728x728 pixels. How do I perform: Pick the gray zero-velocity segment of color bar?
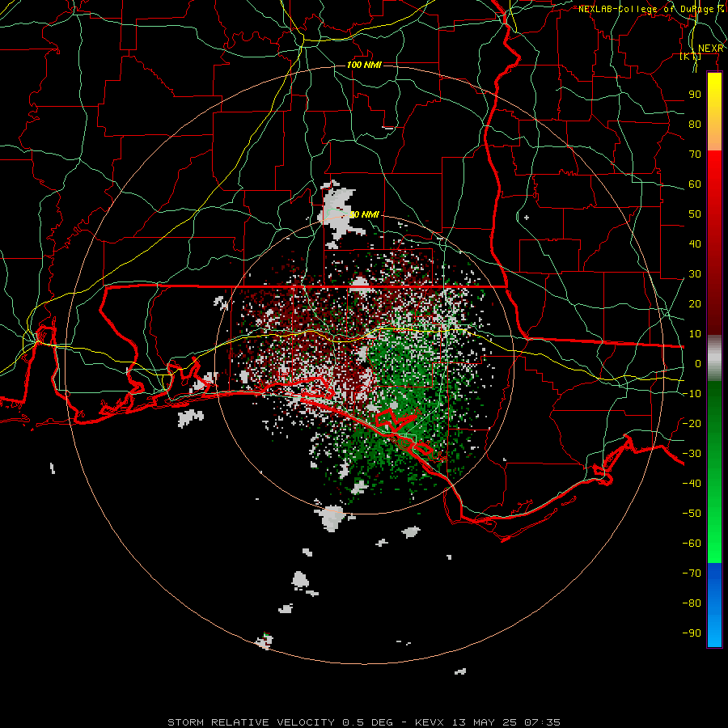(714, 358)
